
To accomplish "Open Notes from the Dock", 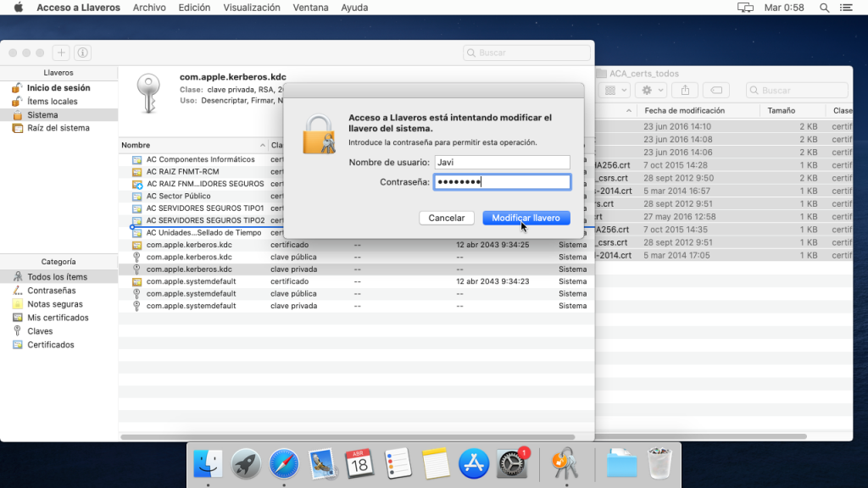I will click(436, 463).
